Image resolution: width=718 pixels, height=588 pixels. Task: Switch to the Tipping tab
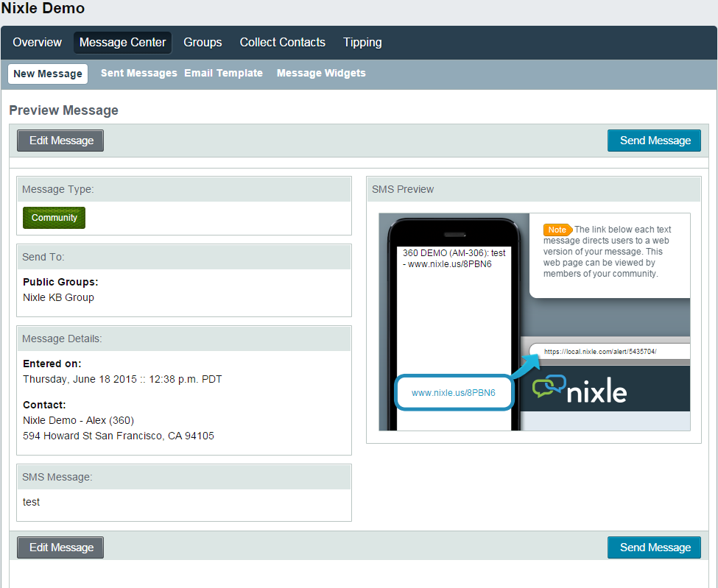pyautogui.click(x=362, y=43)
